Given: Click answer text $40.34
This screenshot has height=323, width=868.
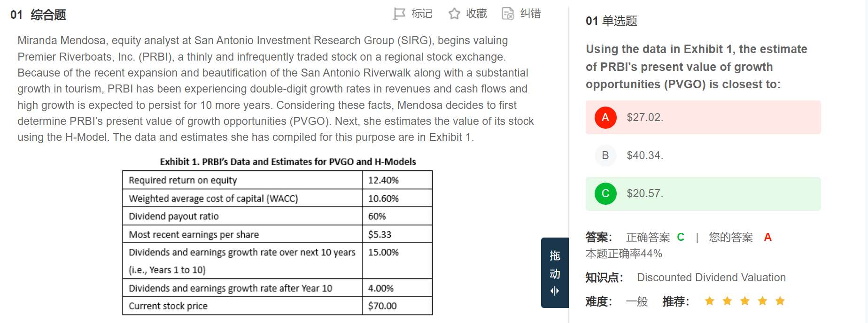Looking at the screenshot, I should 645,155.
